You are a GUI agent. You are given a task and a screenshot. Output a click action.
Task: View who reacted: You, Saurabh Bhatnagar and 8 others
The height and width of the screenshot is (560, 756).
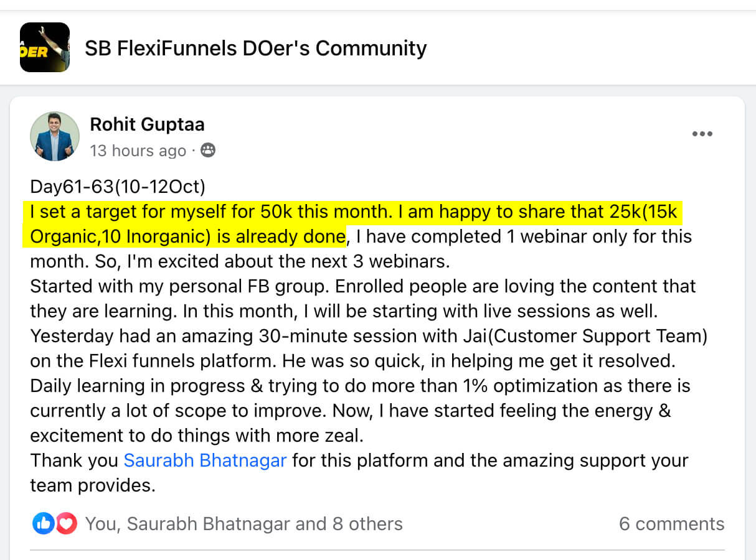point(243,524)
